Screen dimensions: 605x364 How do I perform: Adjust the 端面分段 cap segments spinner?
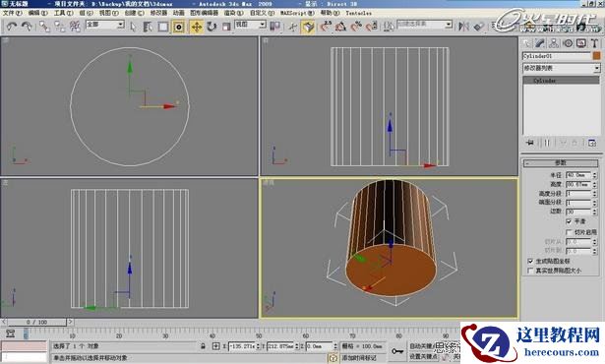pyautogui.click(x=594, y=203)
